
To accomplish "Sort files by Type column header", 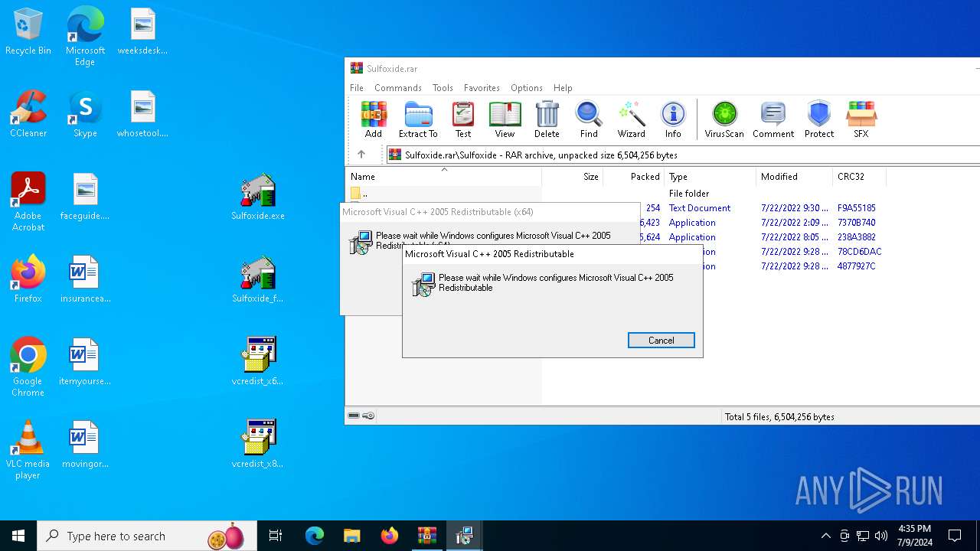I will (x=710, y=177).
